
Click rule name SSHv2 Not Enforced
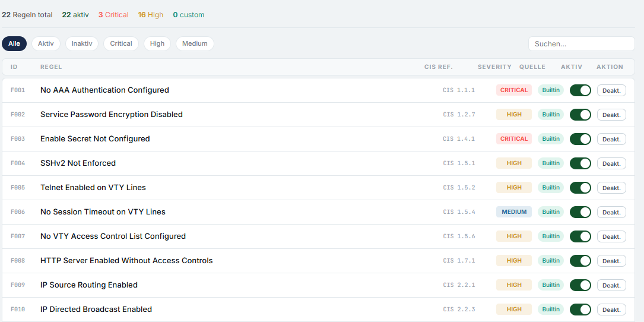coord(78,163)
